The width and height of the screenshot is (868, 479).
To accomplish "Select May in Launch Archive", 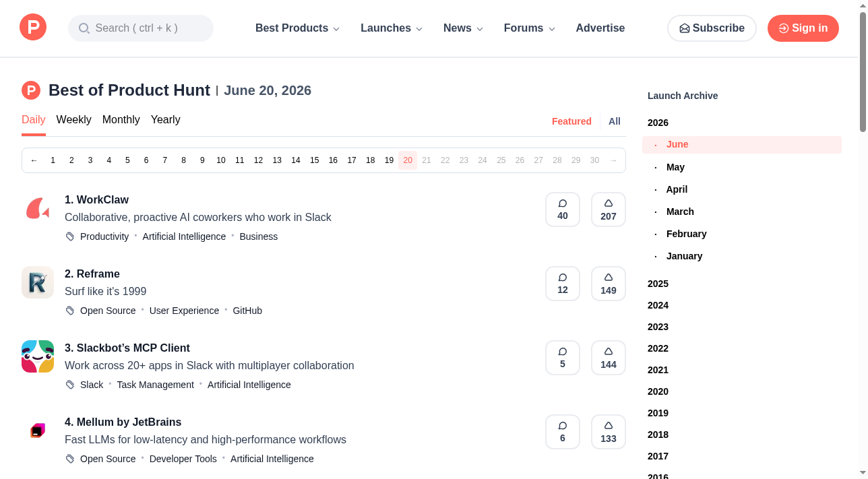I will [675, 167].
